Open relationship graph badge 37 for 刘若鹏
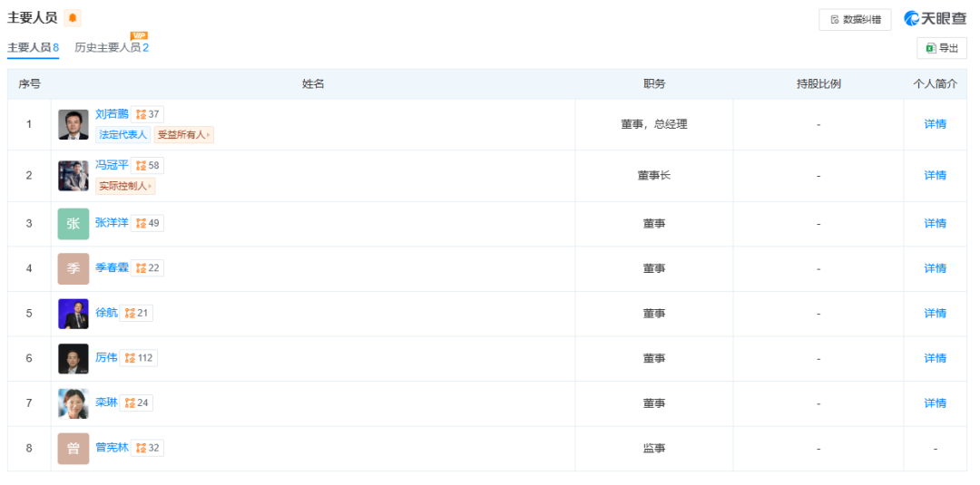 [148, 114]
